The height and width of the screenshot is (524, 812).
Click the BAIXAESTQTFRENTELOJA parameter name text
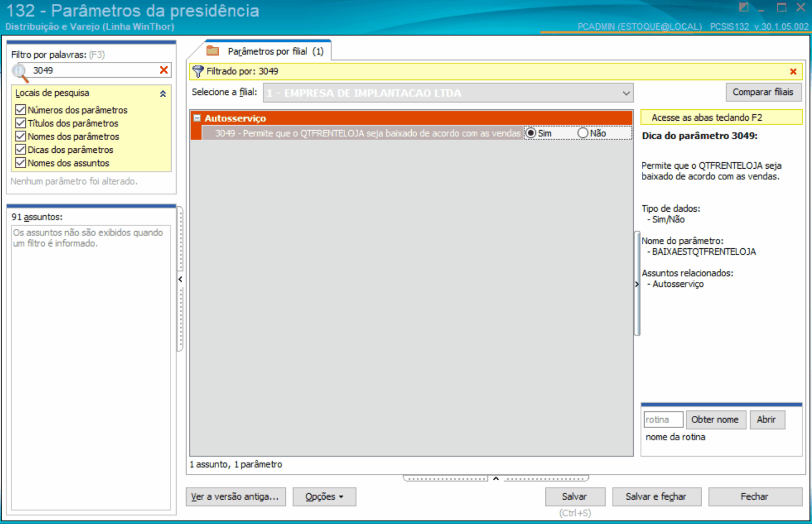(x=704, y=252)
